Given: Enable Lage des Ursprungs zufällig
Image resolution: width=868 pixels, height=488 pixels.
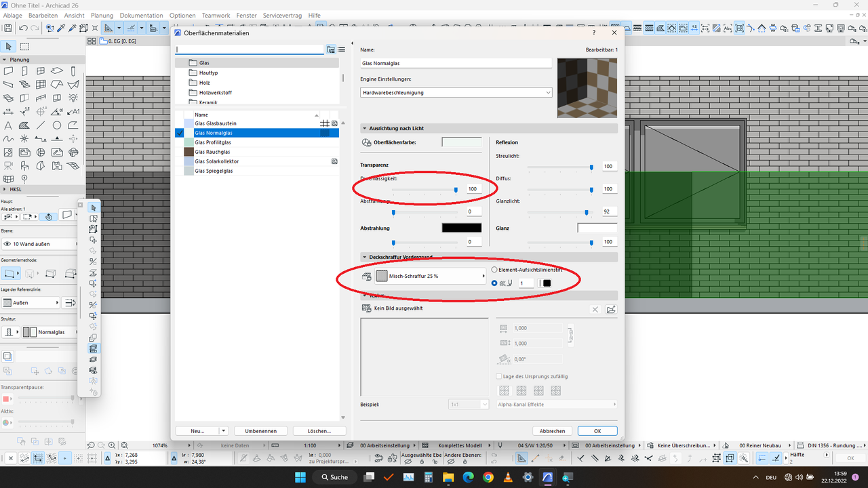Looking at the screenshot, I should coord(499,376).
